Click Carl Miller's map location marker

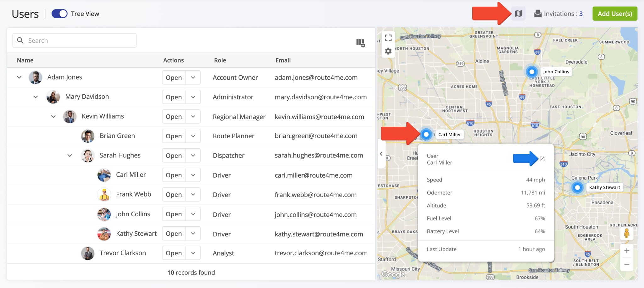[426, 134]
